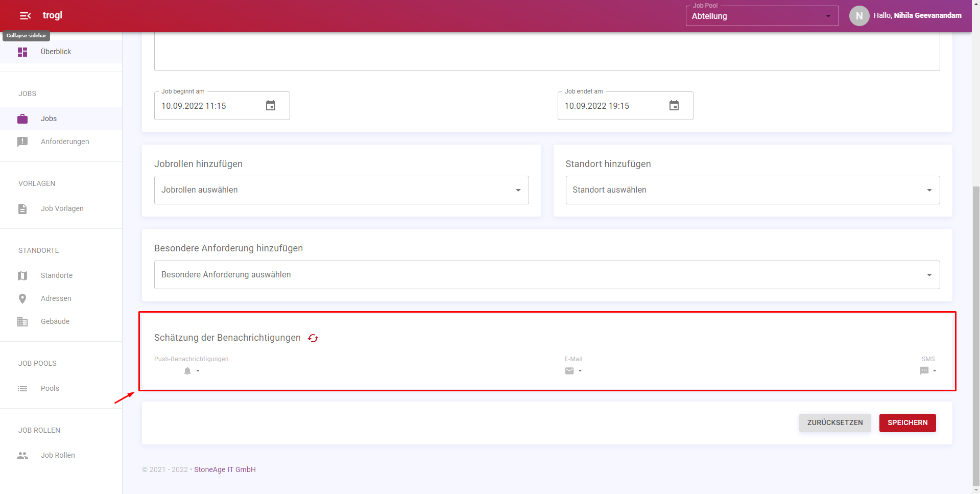980x494 pixels.
Task: Collapse the sidebar with the hamburger icon
Action: click(x=25, y=16)
